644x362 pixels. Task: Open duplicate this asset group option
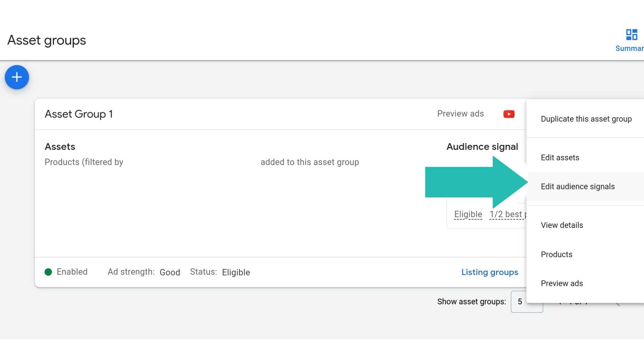(x=586, y=118)
